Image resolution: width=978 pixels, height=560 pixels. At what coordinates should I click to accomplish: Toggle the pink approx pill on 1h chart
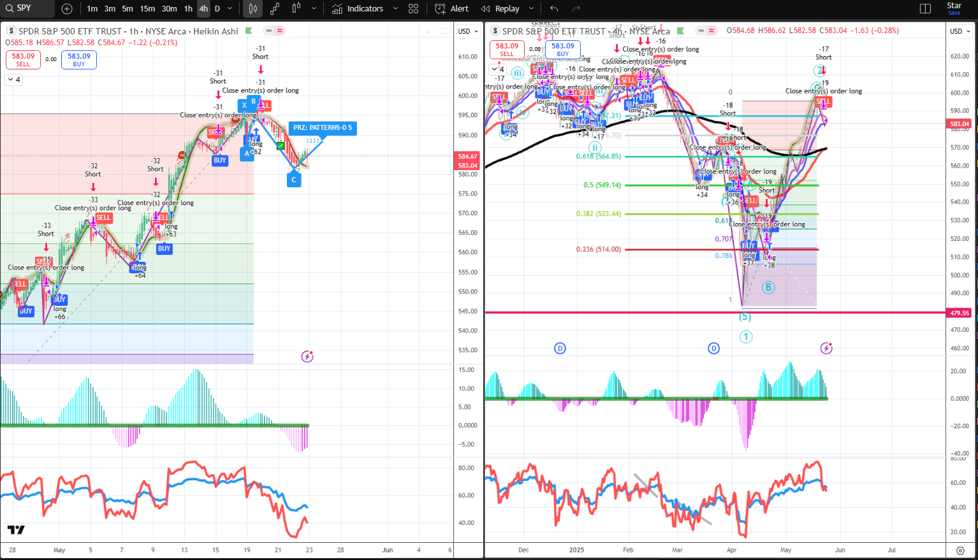[x=280, y=31]
